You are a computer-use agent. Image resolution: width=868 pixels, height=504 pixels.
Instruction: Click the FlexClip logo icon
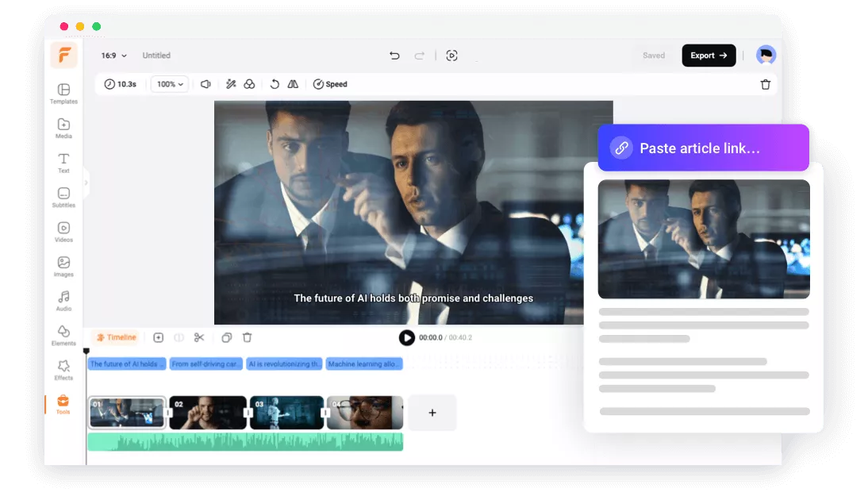(64, 55)
